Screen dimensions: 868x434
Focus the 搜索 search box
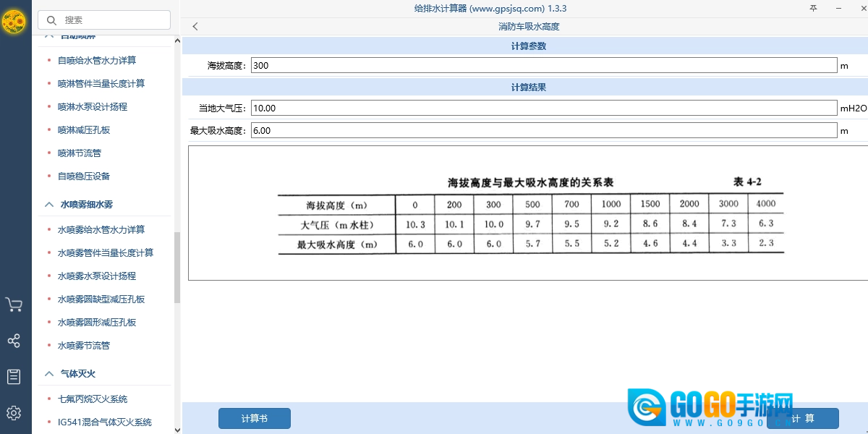[x=104, y=20]
